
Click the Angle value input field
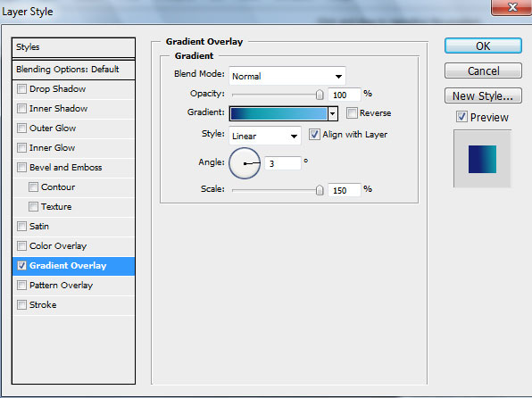(283, 163)
